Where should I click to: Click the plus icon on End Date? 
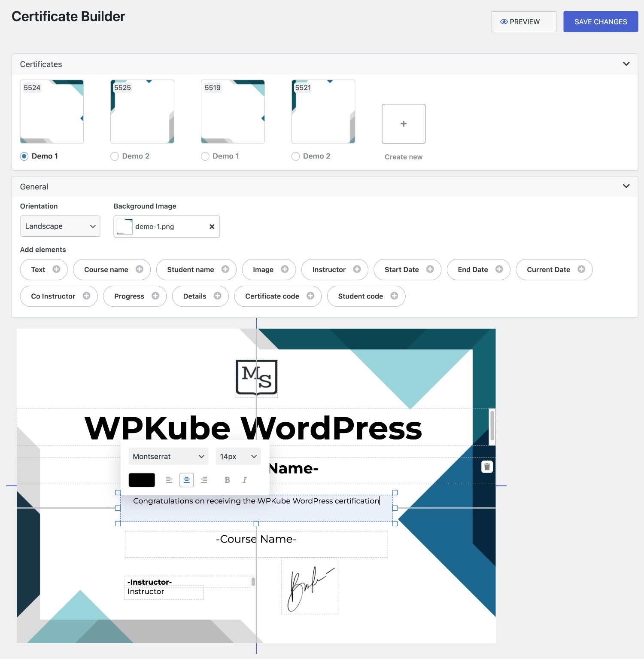pos(499,269)
